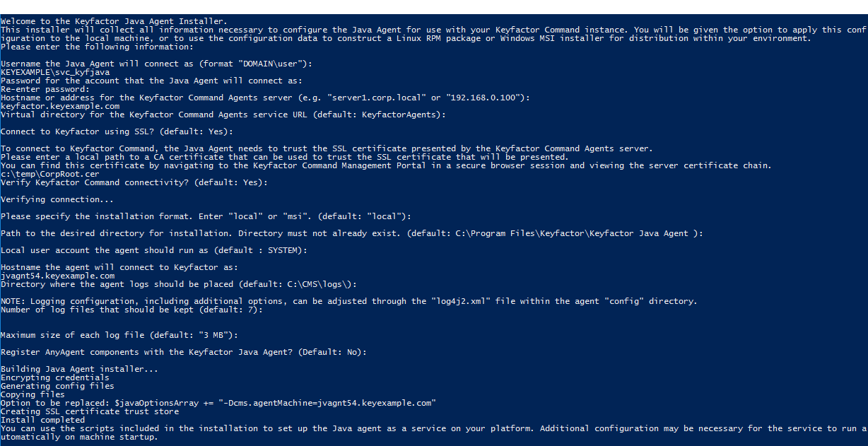Click the 'Welcome to the Keyfactor Java Agent Installer' heading

point(115,21)
